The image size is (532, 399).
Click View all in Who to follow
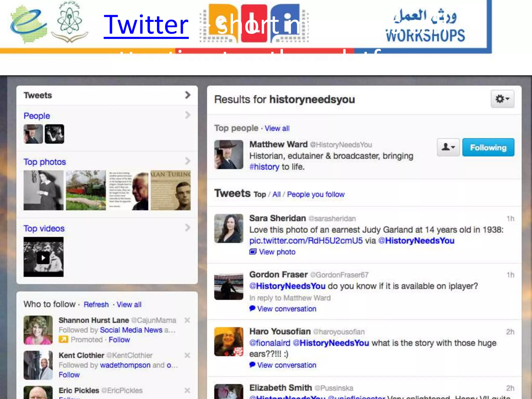tap(129, 304)
